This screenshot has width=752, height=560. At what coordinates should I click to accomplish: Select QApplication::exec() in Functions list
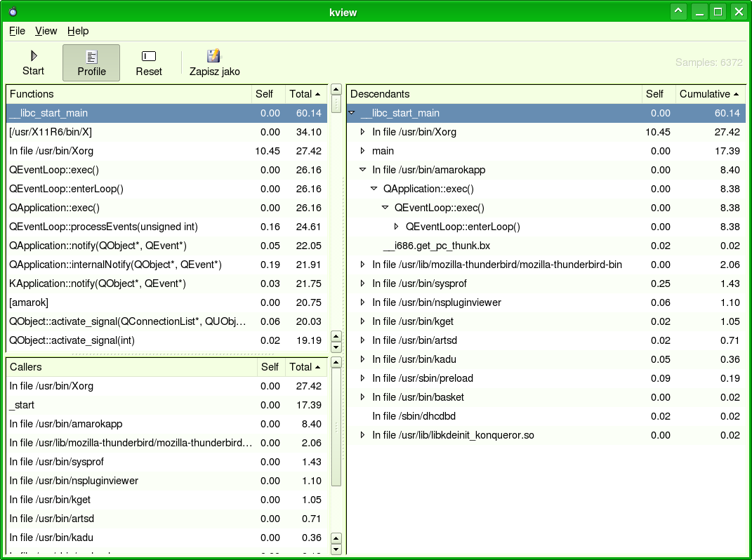click(x=55, y=208)
